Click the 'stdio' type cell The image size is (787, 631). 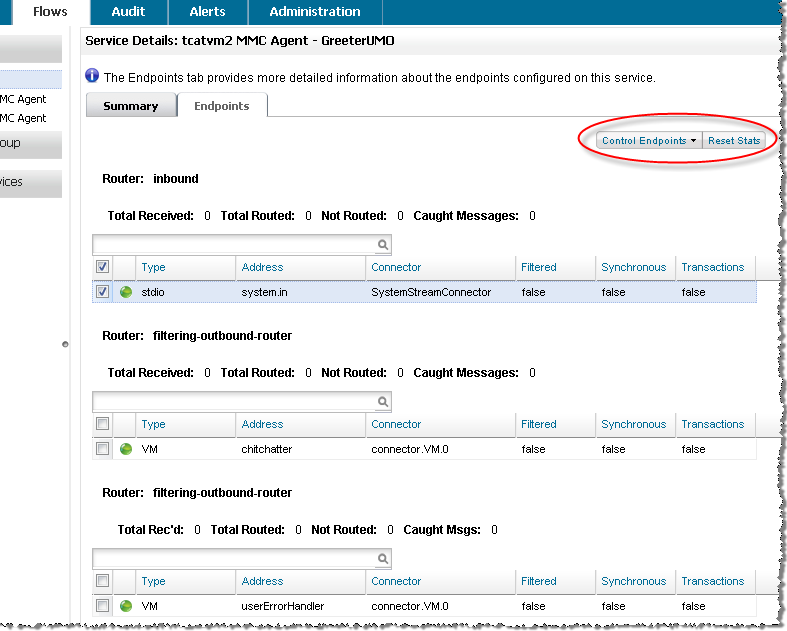point(153,292)
